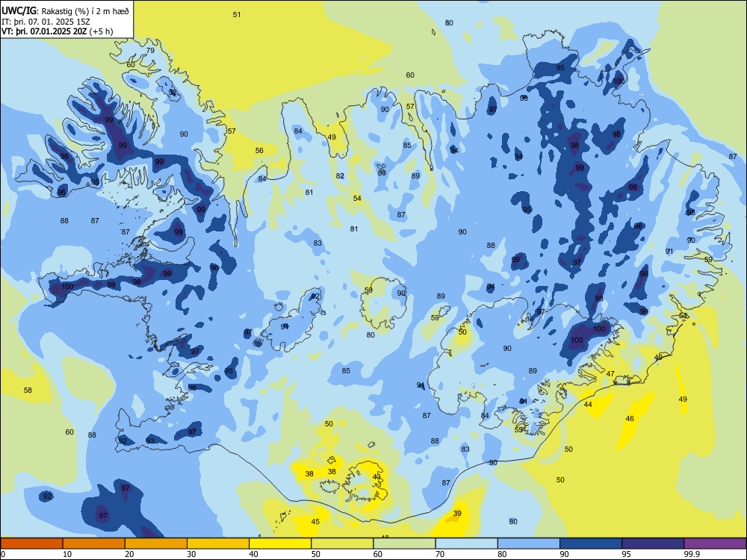Click the 'IT: þri. 07. 01. 2025 15Z' line
The image size is (747, 560).
[x=46, y=22]
